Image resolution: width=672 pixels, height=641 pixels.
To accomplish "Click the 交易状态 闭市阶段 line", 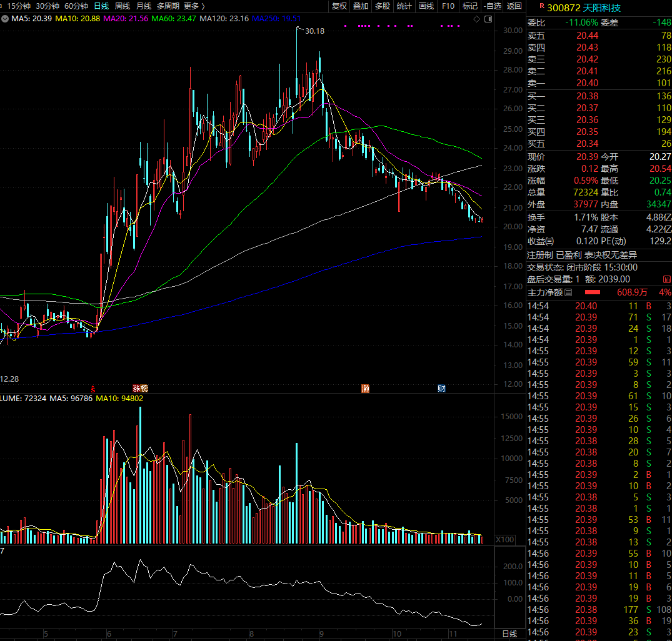I will click(x=582, y=267).
